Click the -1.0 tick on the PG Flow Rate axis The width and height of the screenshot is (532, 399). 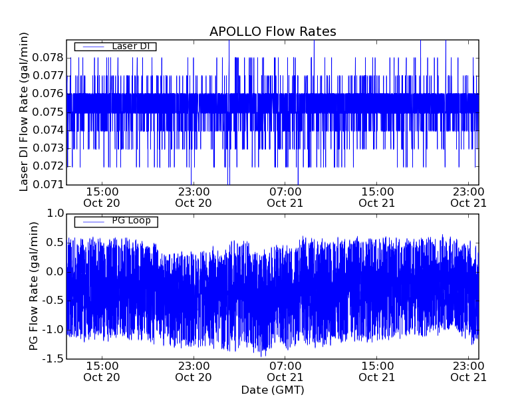53,329
